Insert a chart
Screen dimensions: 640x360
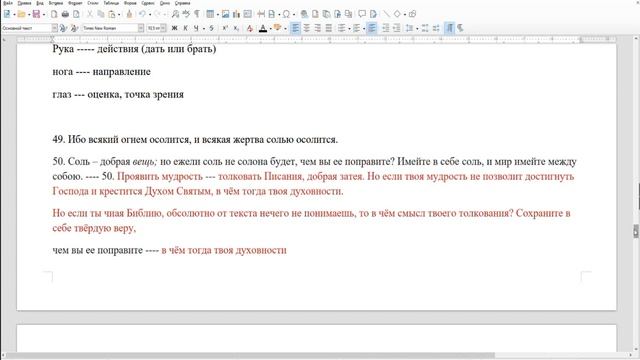point(236,14)
